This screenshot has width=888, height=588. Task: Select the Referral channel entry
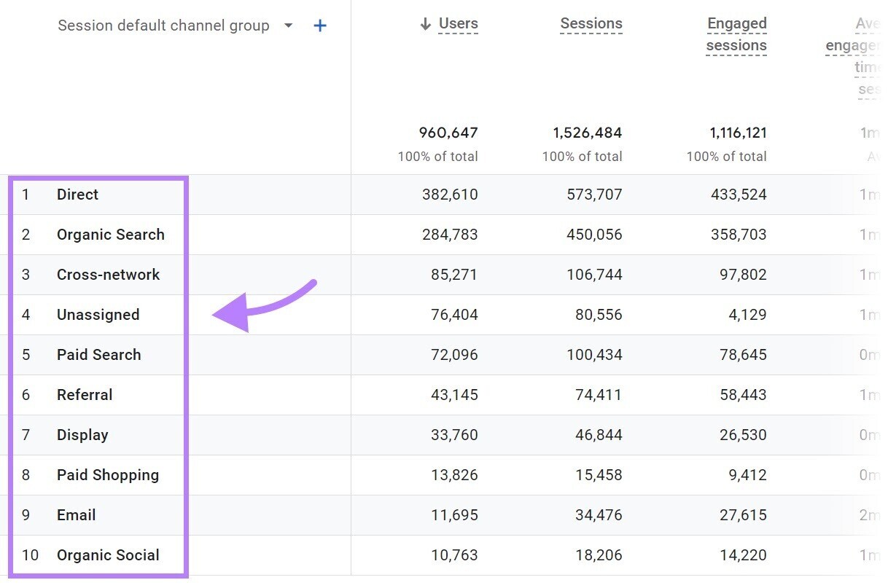pyautogui.click(x=85, y=395)
